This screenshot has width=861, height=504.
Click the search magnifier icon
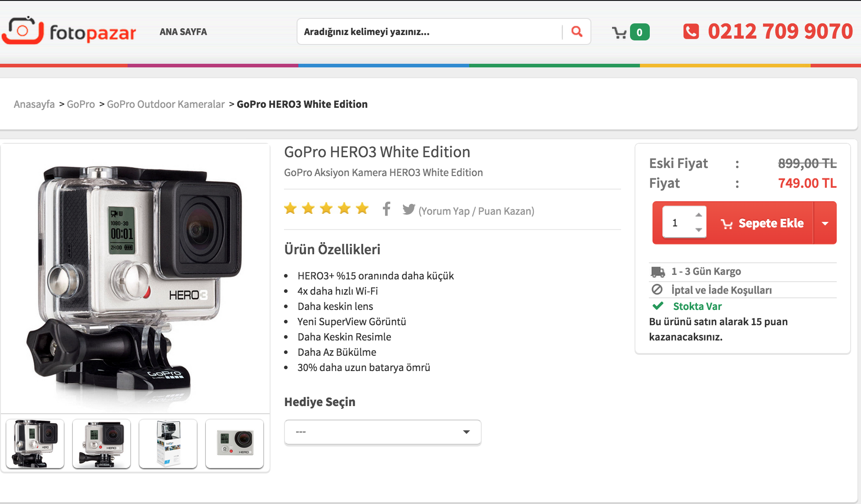[x=577, y=31]
